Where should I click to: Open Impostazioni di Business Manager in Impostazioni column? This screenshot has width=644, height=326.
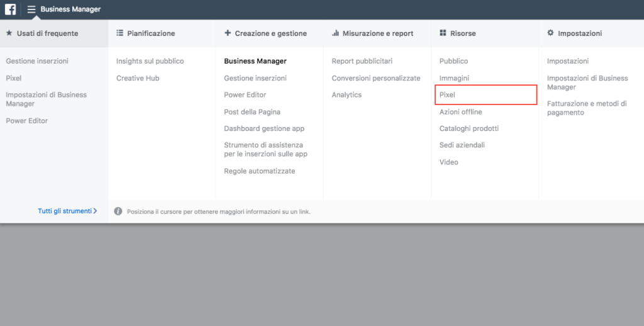(587, 82)
